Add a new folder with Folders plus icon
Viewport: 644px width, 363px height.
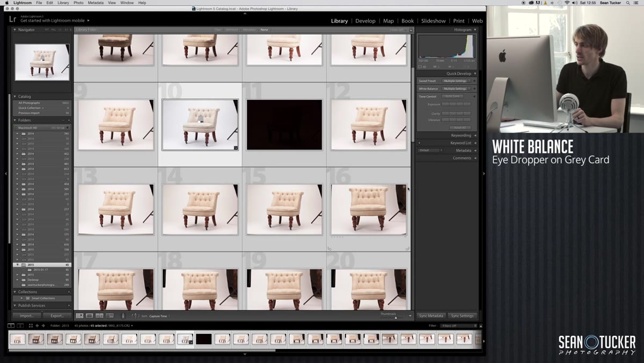pos(69,120)
